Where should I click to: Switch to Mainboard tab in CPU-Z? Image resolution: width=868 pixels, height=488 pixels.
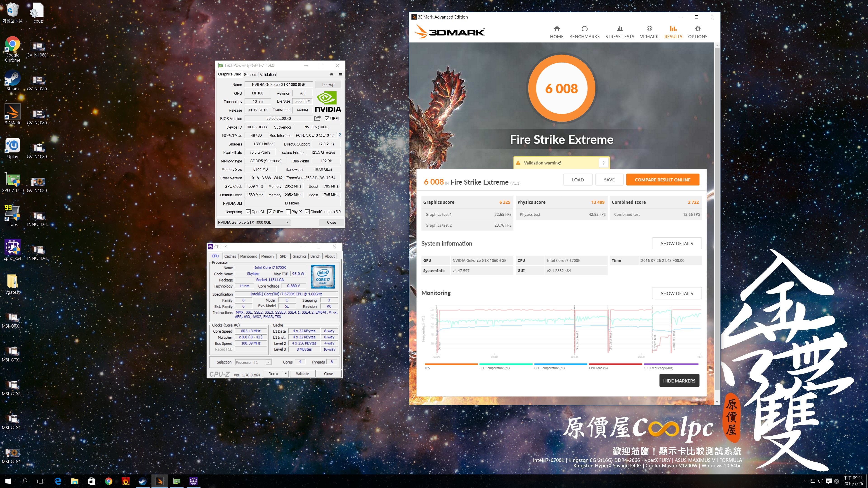pyautogui.click(x=249, y=256)
